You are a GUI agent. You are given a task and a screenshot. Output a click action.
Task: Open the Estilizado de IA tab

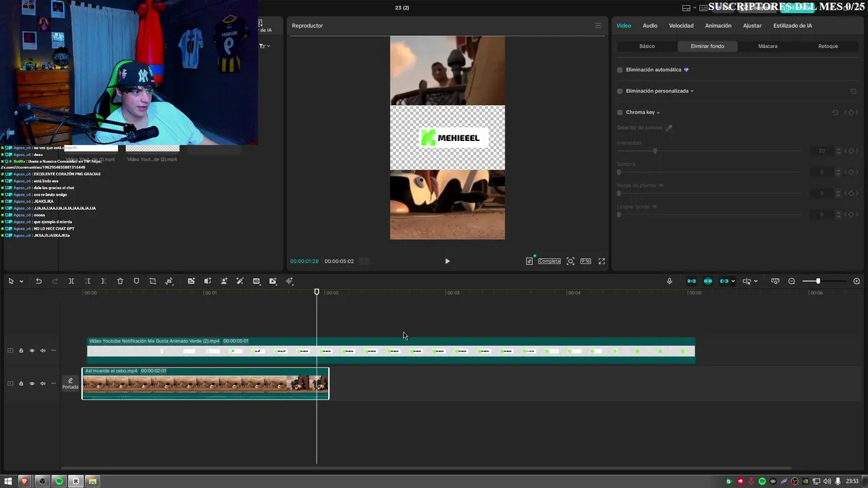(x=793, y=26)
